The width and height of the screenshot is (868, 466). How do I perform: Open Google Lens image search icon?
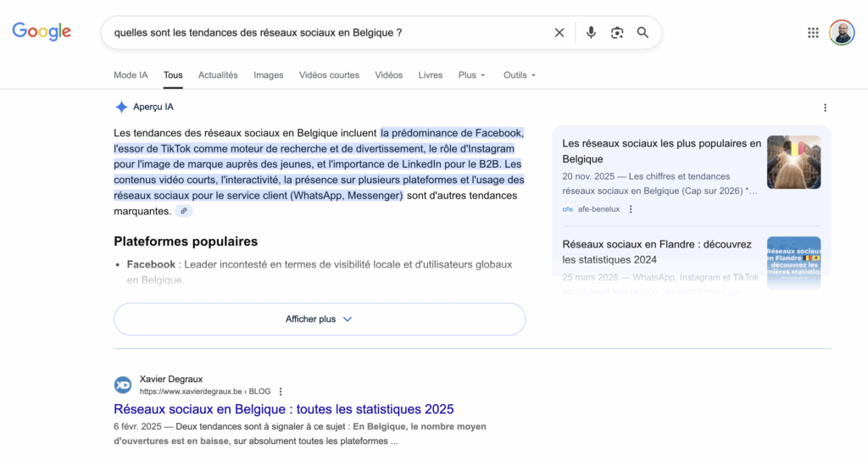(617, 32)
